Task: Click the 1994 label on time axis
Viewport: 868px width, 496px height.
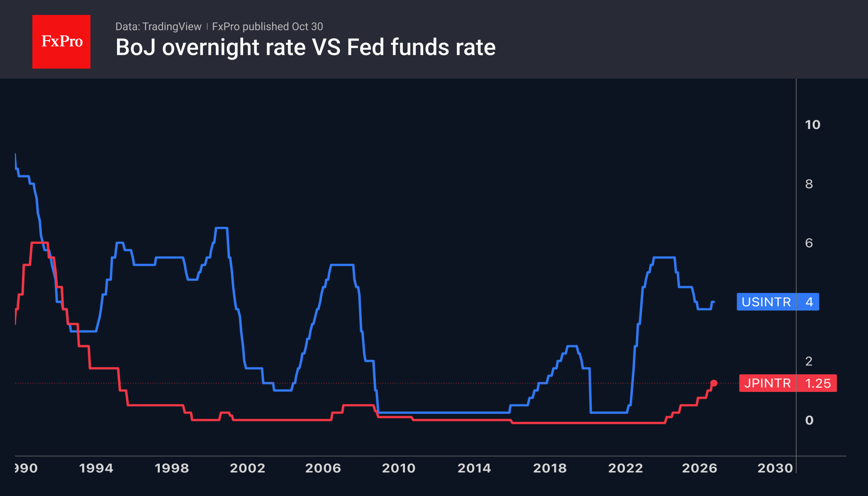Action: pos(96,468)
